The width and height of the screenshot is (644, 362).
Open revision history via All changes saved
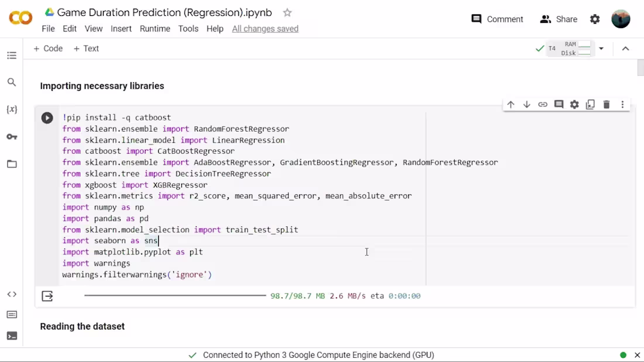pyautogui.click(x=265, y=28)
